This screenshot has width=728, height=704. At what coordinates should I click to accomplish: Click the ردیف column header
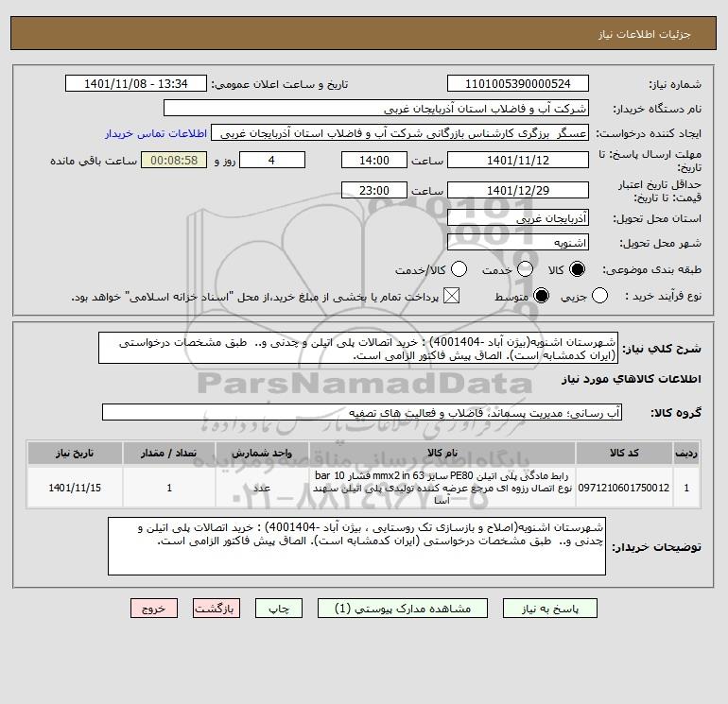pyautogui.click(x=686, y=453)
